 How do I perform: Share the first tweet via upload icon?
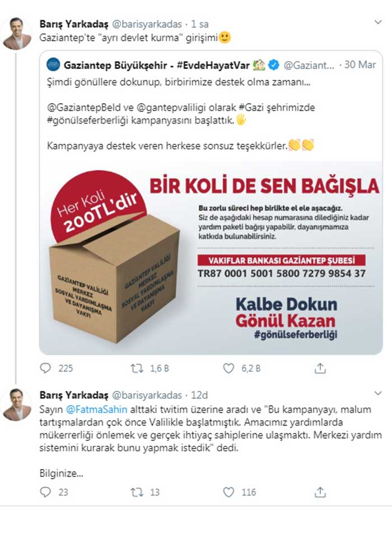coord(320,368)
